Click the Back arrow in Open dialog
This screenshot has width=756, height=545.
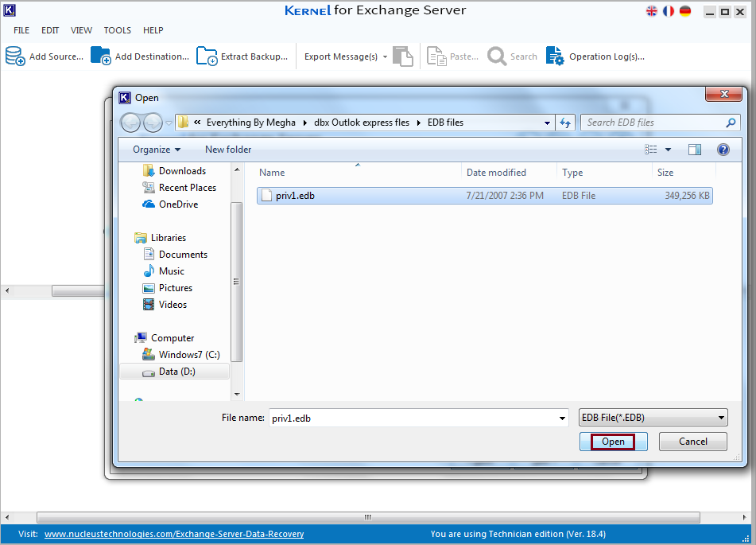point(130,123)
